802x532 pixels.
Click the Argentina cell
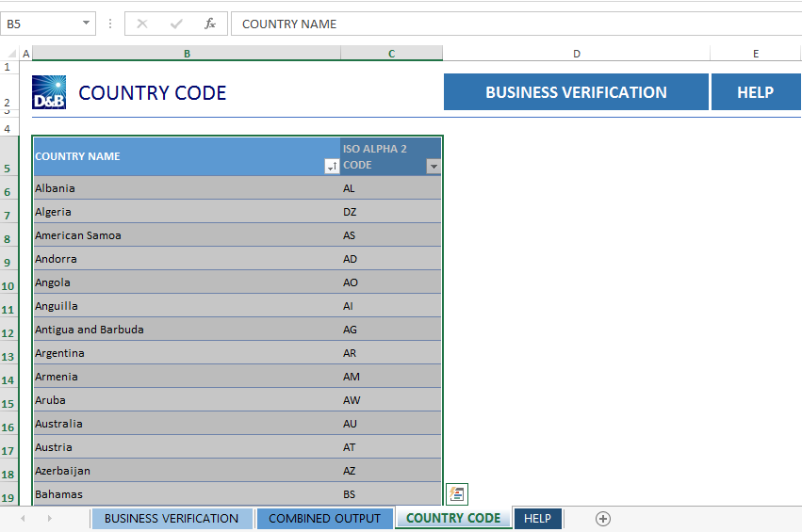pyautogui.click(x=187, y=352)
